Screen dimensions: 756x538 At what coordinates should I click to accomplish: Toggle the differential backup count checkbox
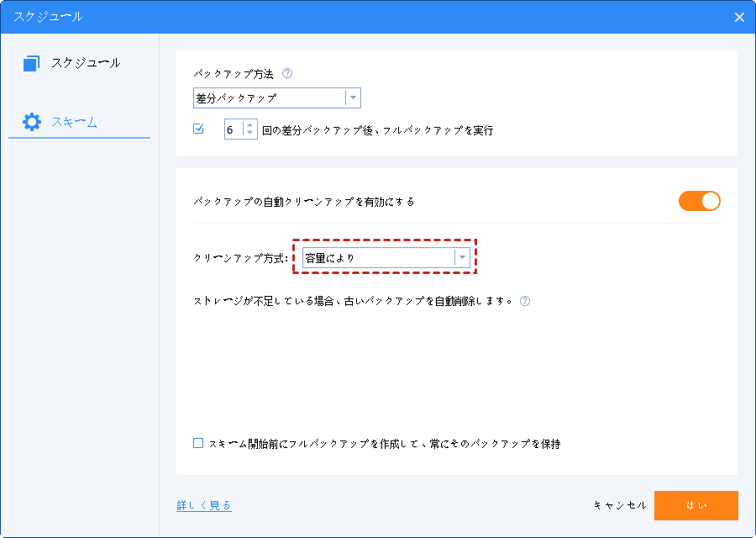coord(198,129)
